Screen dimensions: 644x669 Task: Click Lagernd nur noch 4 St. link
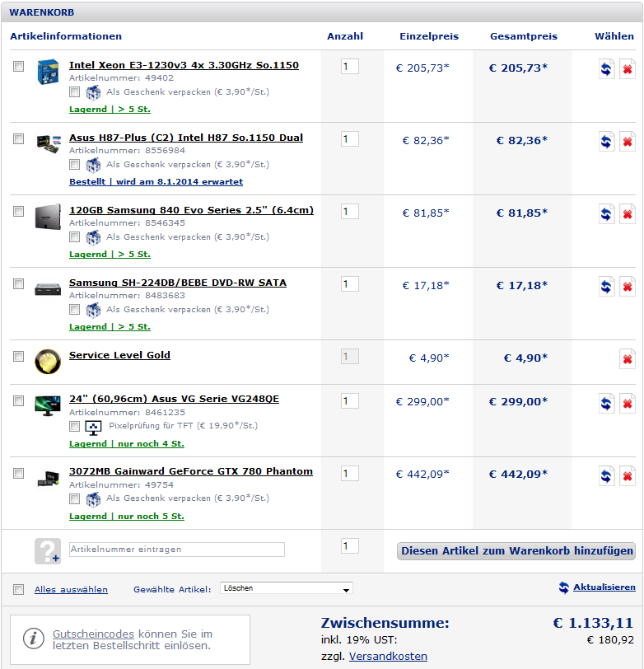click(x=127, y=444)
